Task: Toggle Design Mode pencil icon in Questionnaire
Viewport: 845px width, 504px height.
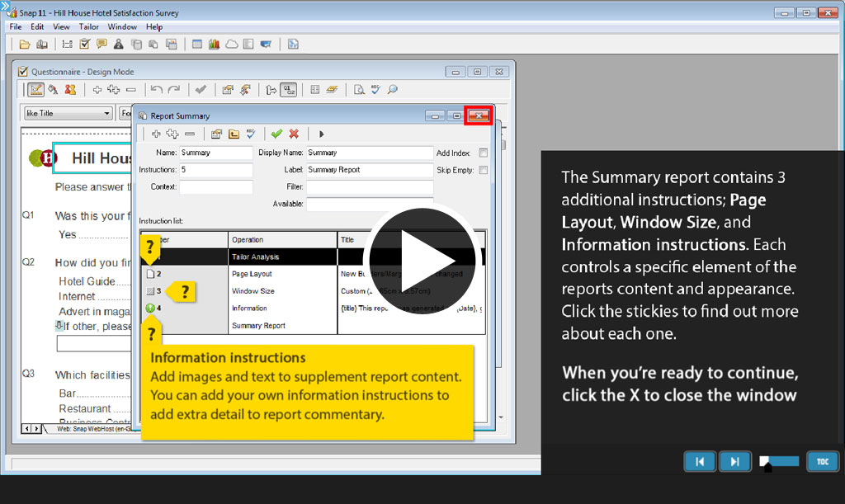Action: (x=36, y=89)
